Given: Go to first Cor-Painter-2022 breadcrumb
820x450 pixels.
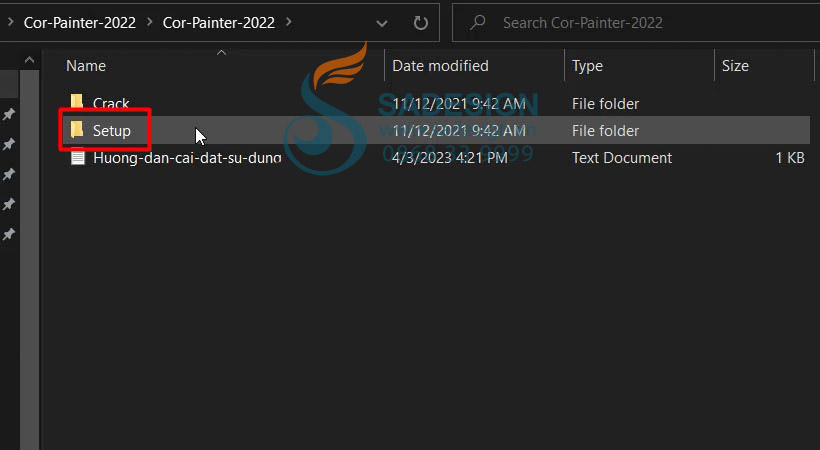Looking at the screenshot, I should [x=79, y=22].
